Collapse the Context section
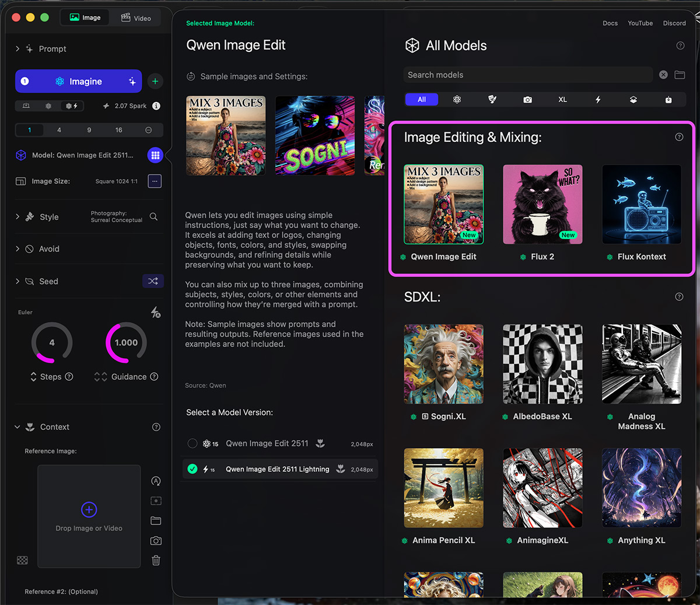This screenshot has height=605, width=700. (x=17, y=427)
